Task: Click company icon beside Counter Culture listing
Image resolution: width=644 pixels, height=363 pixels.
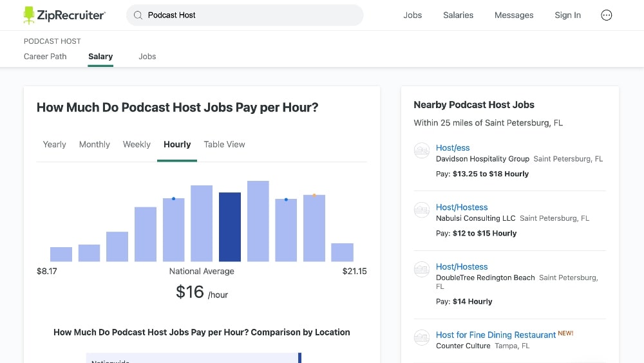Action: [421, 337]
